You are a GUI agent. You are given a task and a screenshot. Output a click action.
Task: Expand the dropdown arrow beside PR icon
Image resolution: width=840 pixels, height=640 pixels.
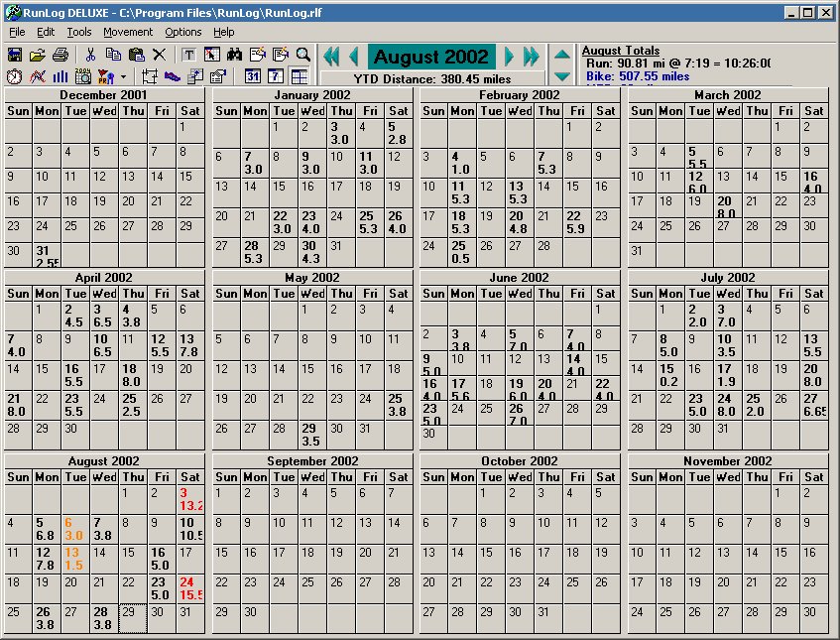123,76
